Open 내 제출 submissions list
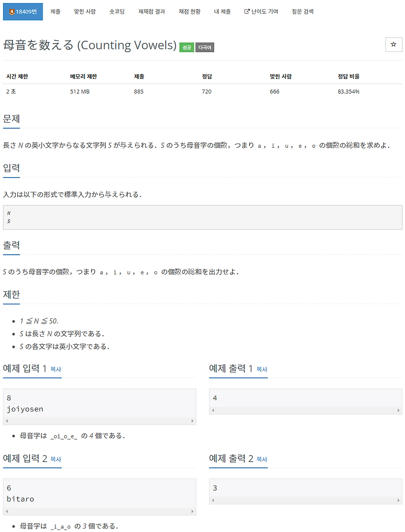Screen dimensions: 405x532 pos(221,11)
